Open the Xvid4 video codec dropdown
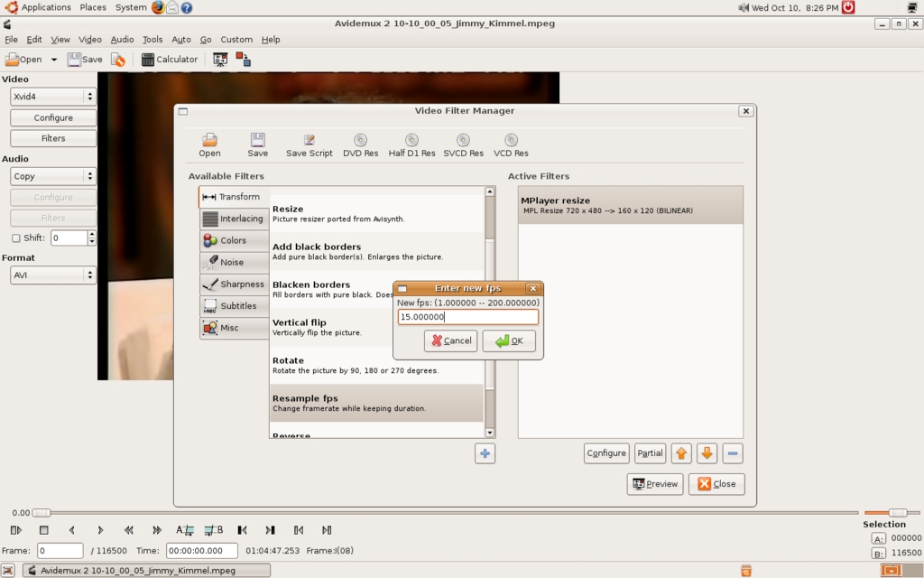The image size is (924, 578). pyautogui.click(x=53, y=97)
